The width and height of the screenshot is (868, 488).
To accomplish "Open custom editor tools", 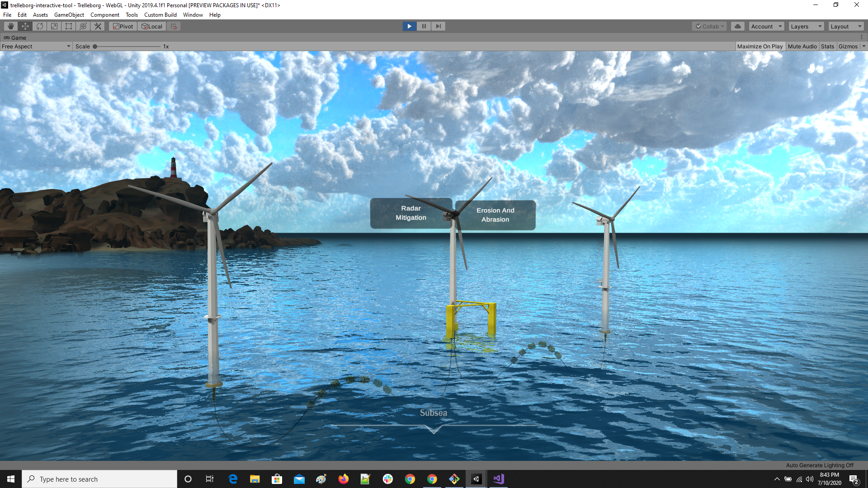I will point(98,26).
